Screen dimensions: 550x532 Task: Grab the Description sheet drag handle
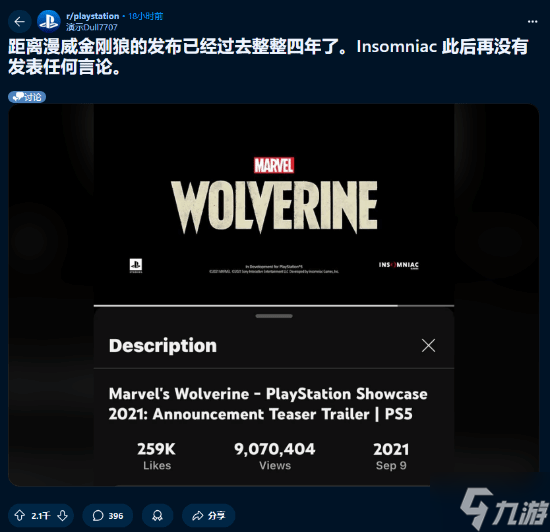274,316
